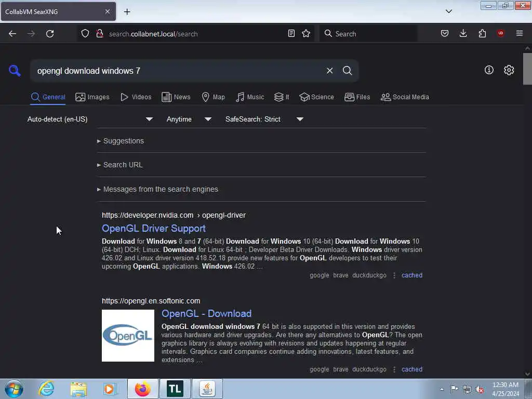This screenshot has height=399, width=532.
Task: List all tabs chevron button
Action: point(448,11)
